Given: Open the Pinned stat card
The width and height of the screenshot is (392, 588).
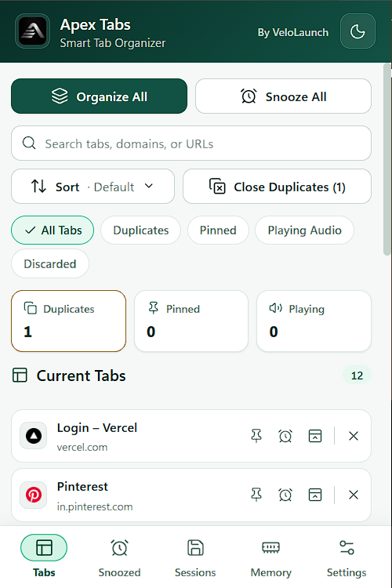Looking at the screenshot, I should (x=191, y=321).
